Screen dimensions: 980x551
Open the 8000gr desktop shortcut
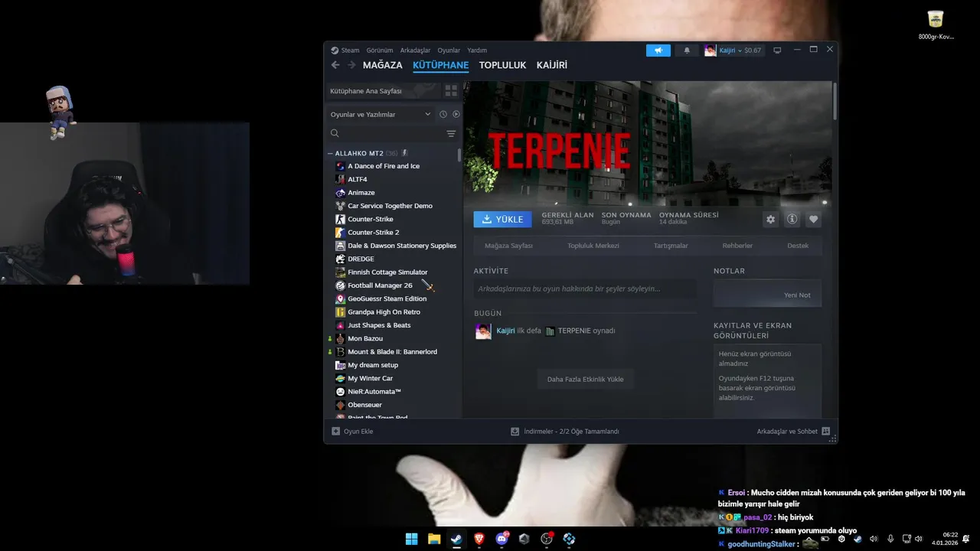point(936,24)
